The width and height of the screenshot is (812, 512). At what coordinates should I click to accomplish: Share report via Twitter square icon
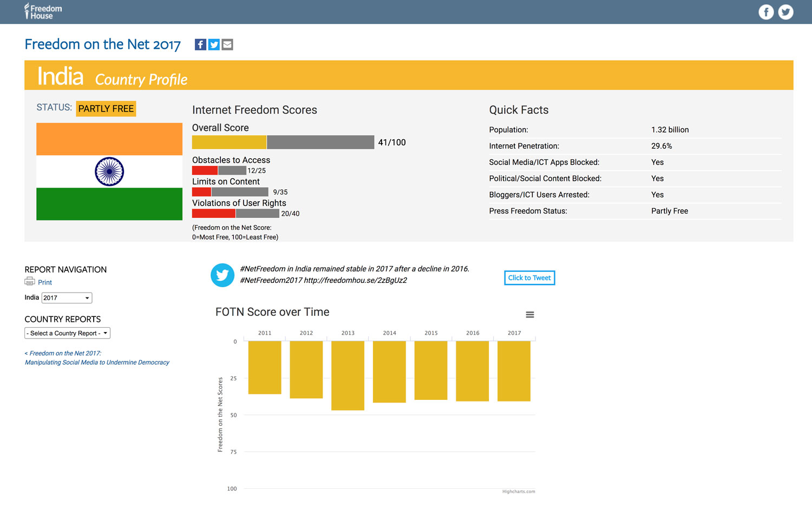(214, 44)
